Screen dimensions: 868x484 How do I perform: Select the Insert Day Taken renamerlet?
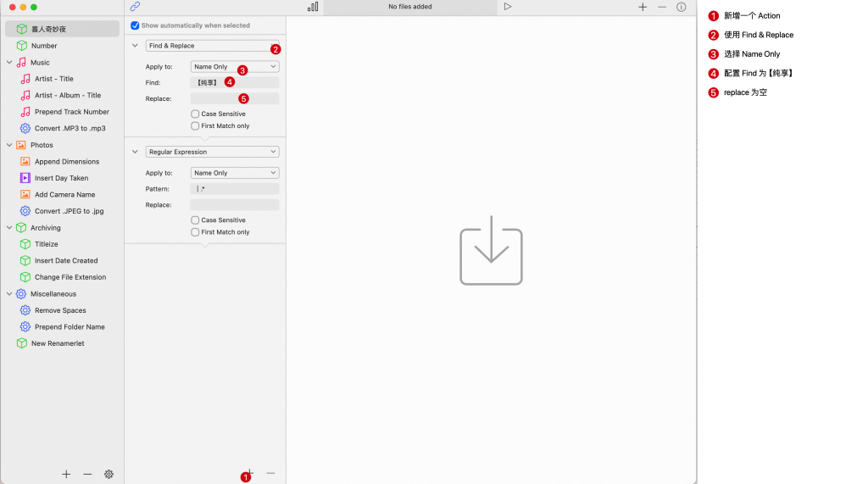coord(61,178)
